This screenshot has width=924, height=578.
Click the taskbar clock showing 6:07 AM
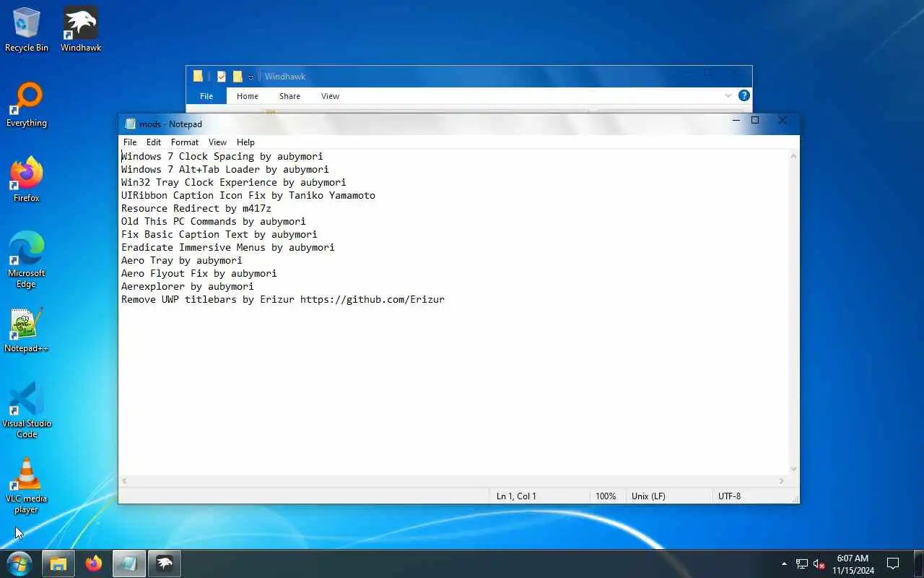click(x=853, y=564)
